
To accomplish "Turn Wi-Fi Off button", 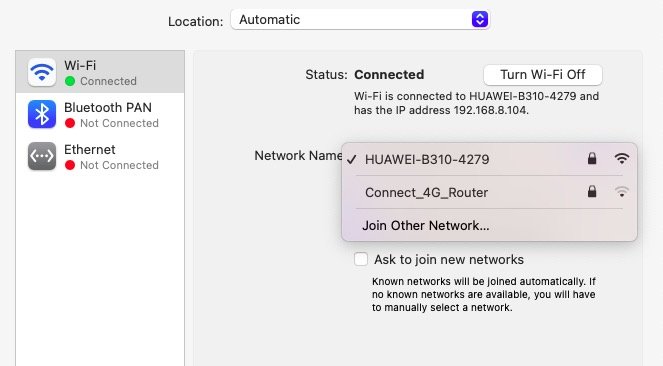I will tap(543, 75).
